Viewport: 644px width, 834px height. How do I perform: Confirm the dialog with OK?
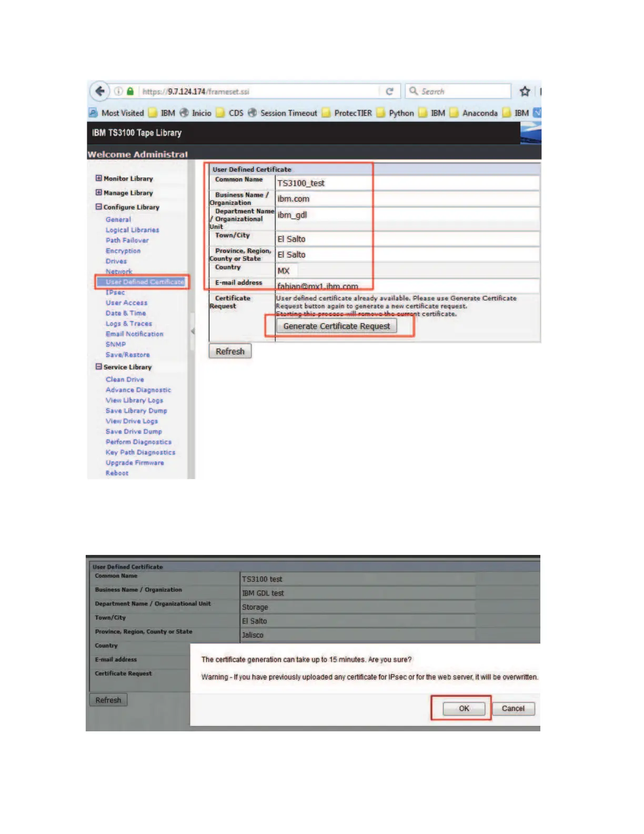(464, 708)
